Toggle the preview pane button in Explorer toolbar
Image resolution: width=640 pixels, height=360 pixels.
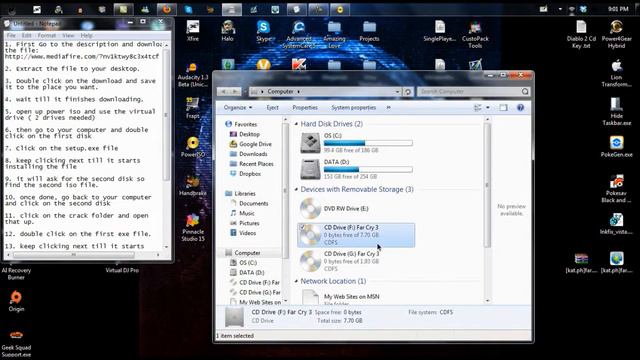503,107
